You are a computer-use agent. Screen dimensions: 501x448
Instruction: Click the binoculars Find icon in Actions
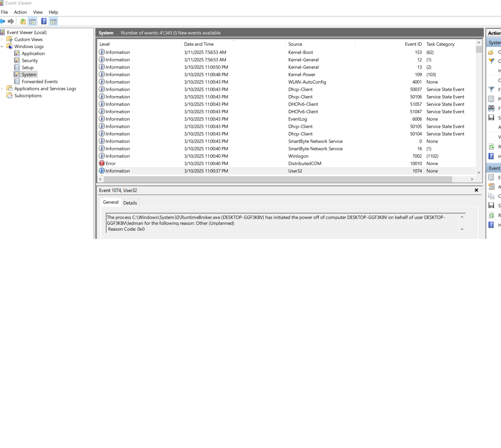[491, 108]
